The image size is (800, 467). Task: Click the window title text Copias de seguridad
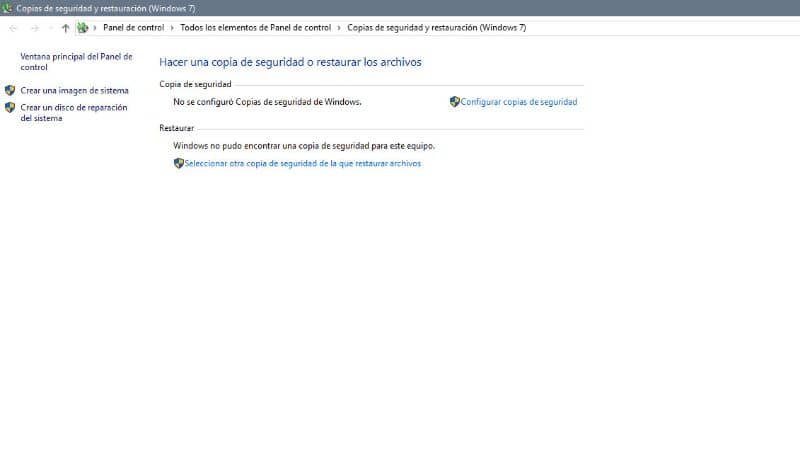[106, 8]
